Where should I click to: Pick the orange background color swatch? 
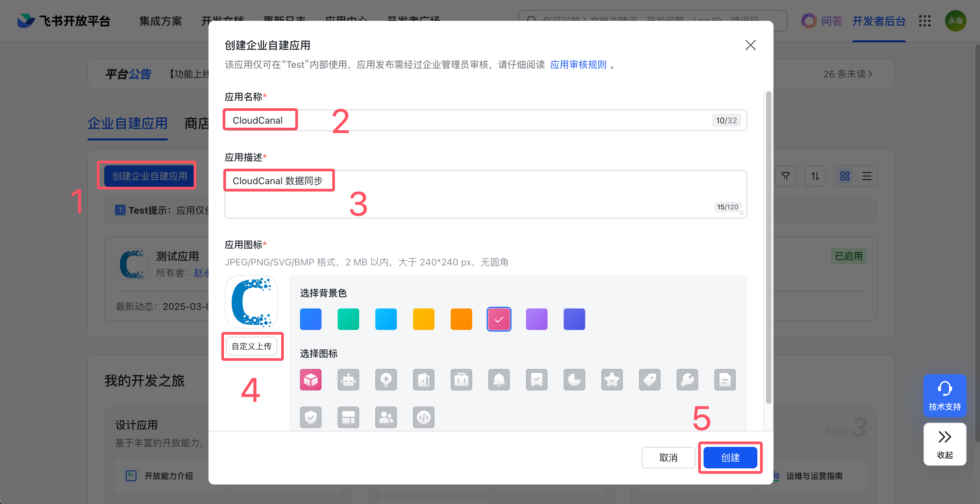(461, 319)
